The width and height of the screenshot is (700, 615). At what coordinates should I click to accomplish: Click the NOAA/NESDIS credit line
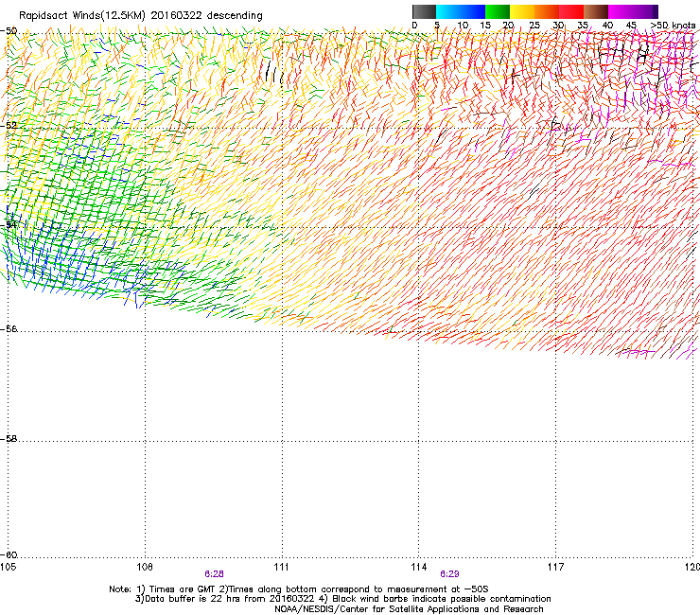click(x=409, y=609)
